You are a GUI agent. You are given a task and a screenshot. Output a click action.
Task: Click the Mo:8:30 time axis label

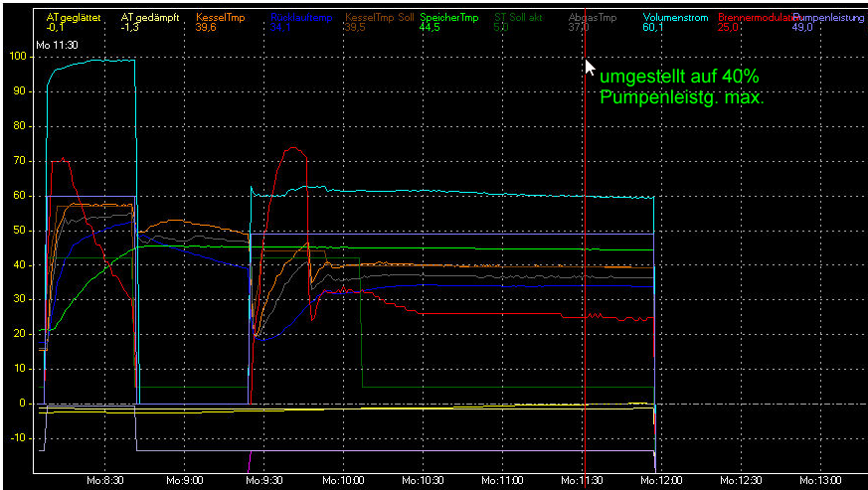[104, 480]
